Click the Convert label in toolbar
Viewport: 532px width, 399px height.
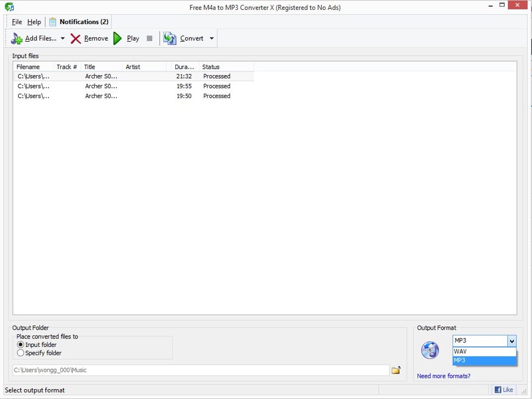coord(192,39)
